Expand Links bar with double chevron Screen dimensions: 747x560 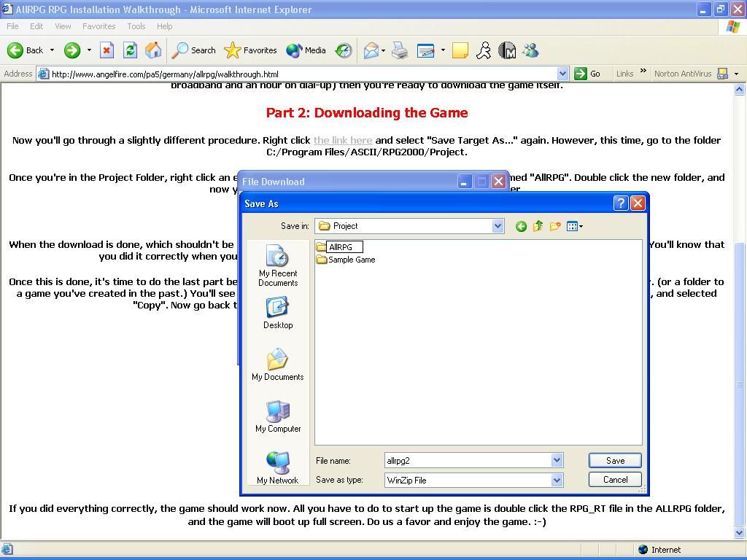[x=643, y=71]
